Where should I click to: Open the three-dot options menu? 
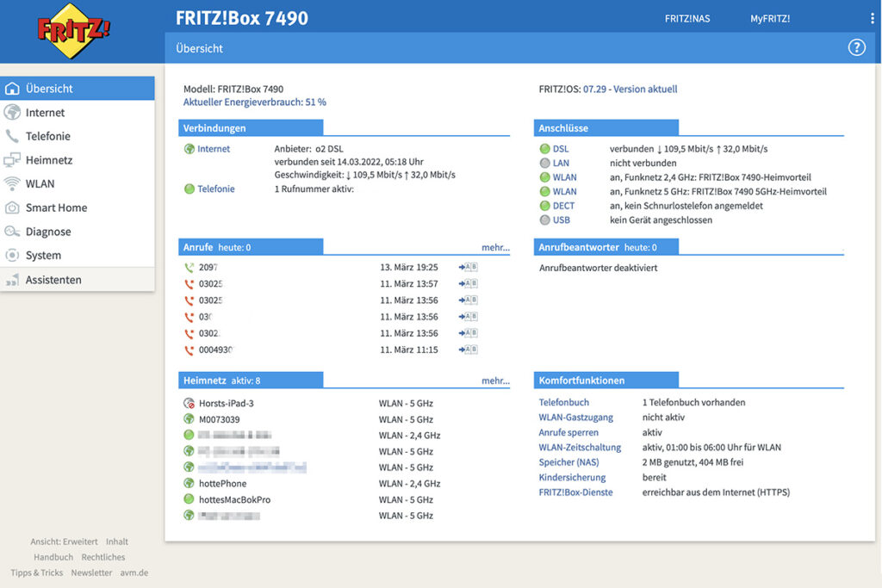point(872,19)
